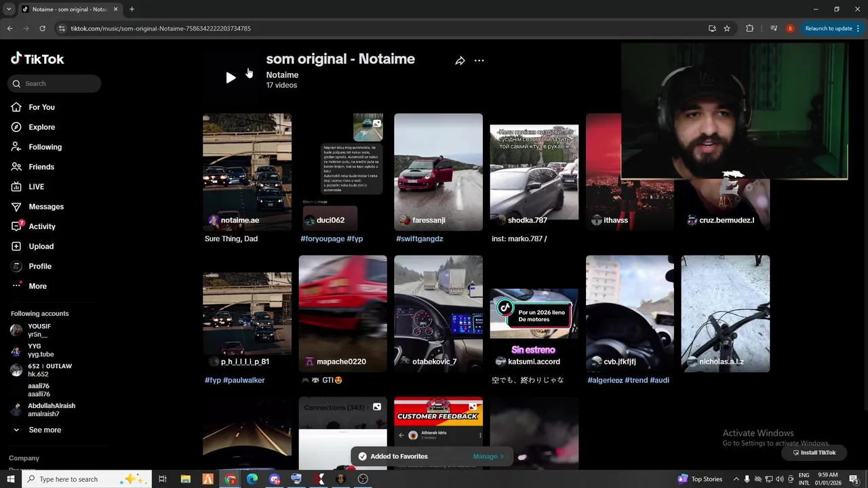Click the share arrow icon next to title

[460, 61]
